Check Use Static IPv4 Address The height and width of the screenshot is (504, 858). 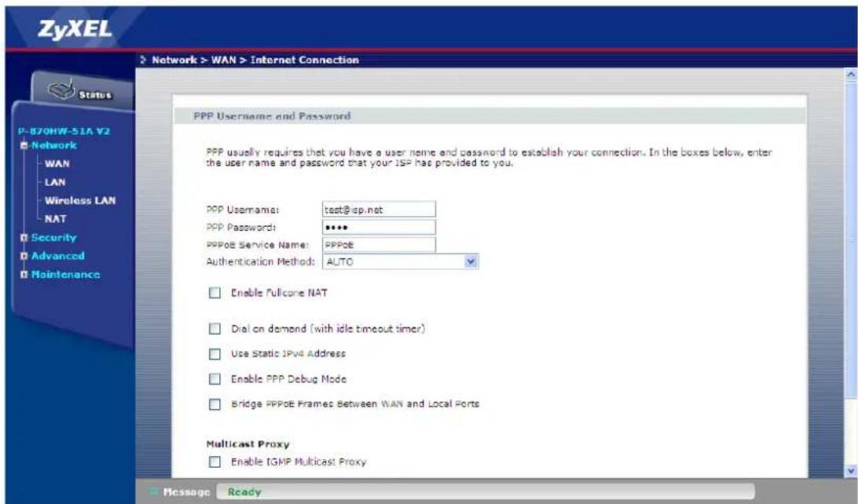click(214, 354)
